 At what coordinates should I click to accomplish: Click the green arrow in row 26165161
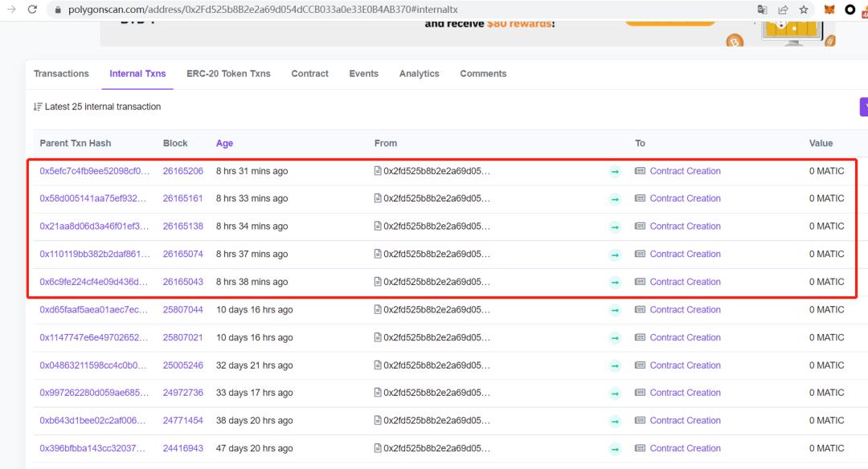(615, 199)
